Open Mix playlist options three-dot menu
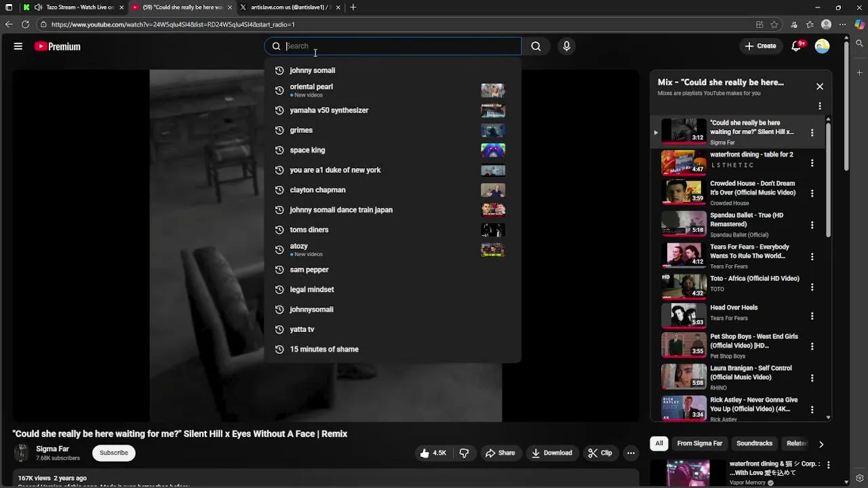This screenshot has width=868, height=488. [820, 106]
